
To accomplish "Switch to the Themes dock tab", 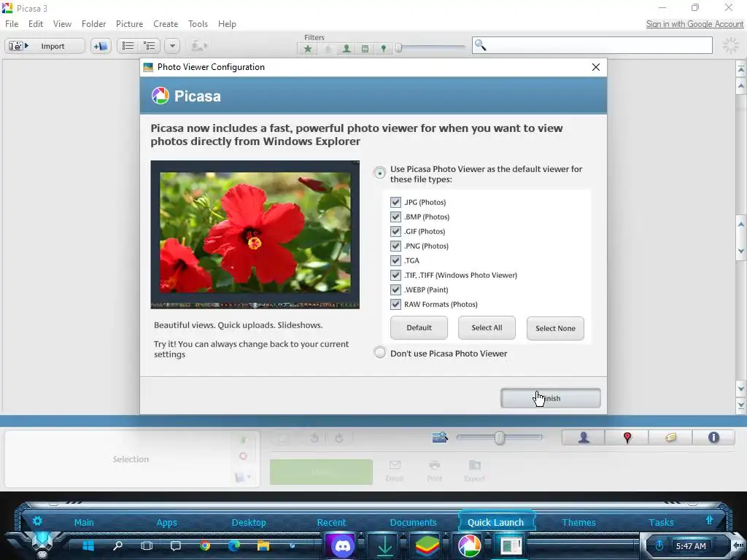I will pyautogui.click(x=578, y=522).
